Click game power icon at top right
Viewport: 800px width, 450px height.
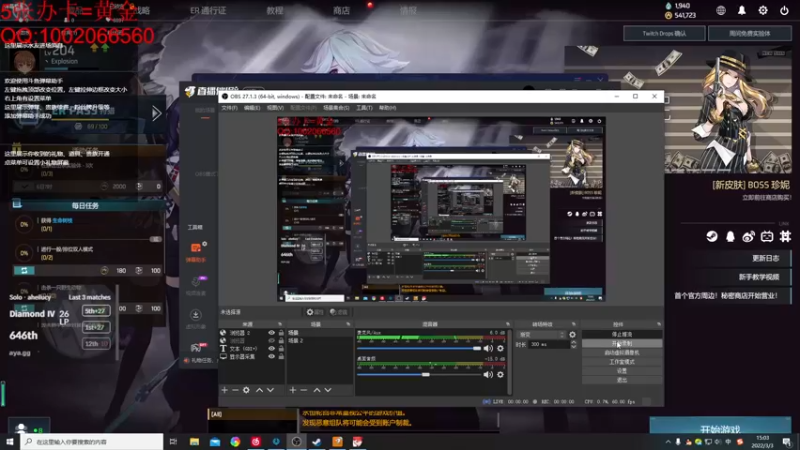784,10
